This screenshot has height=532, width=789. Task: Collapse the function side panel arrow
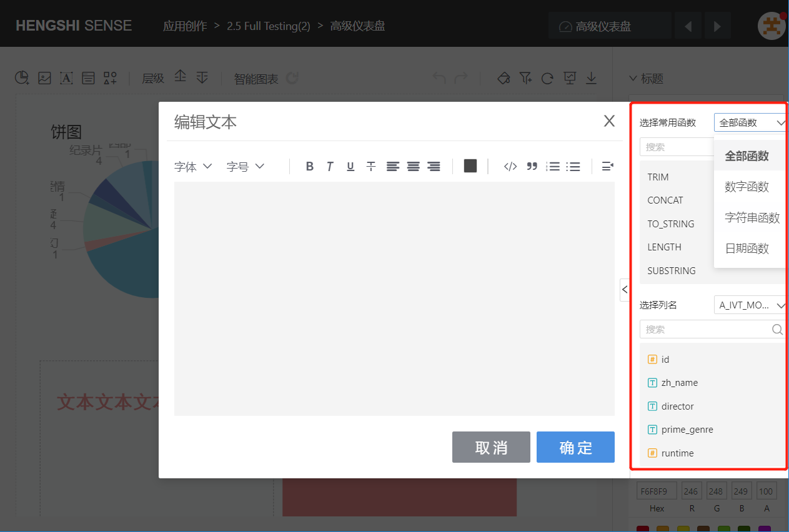click(x=625, y=290)
